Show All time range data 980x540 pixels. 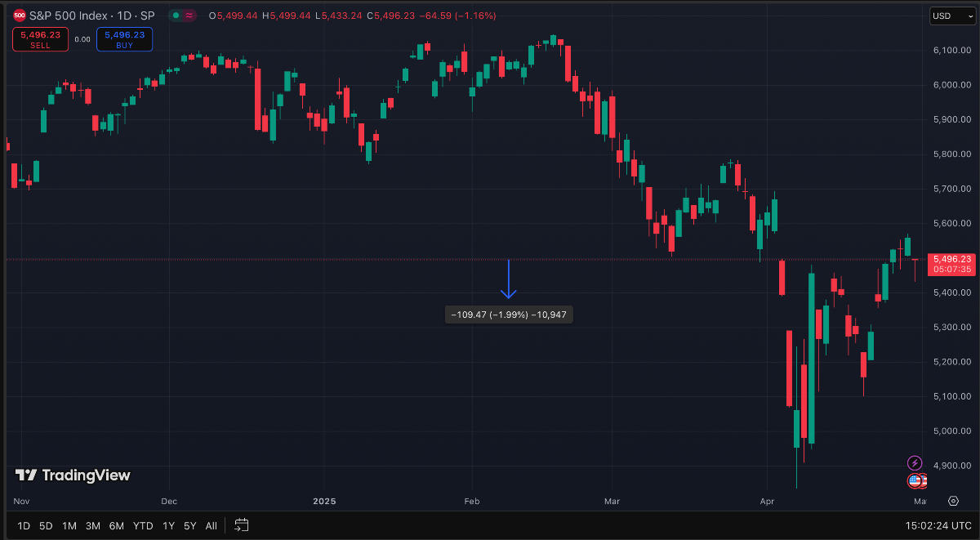tap(211, 525)
